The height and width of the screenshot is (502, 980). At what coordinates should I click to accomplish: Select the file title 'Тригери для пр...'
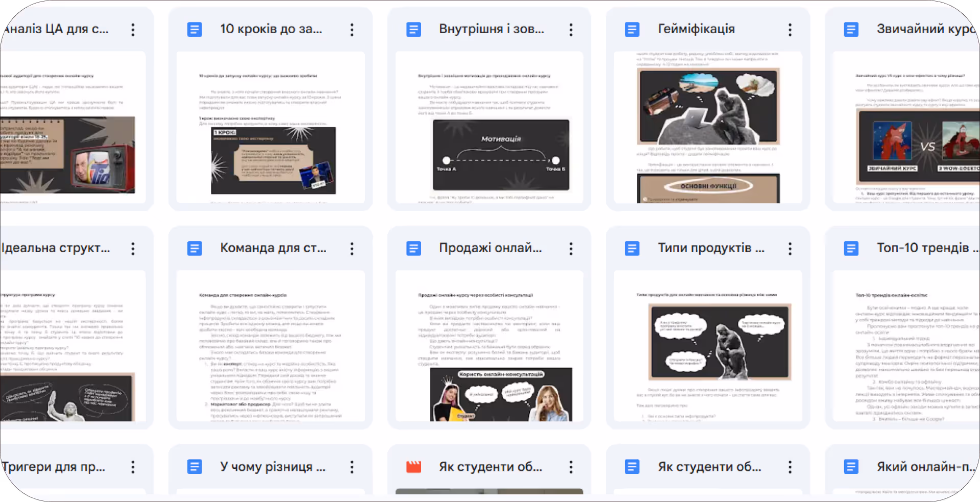tap(54, 467)
